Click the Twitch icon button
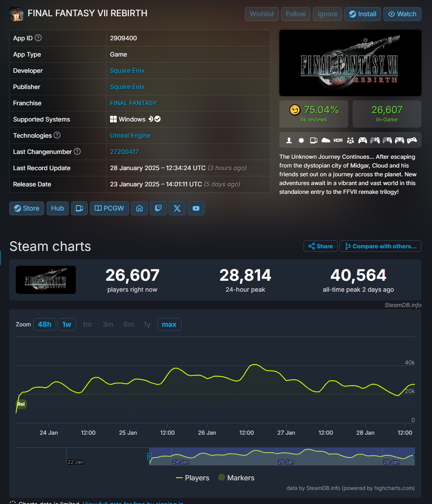Screen dimensions: 432x504 tap(158, 208)
